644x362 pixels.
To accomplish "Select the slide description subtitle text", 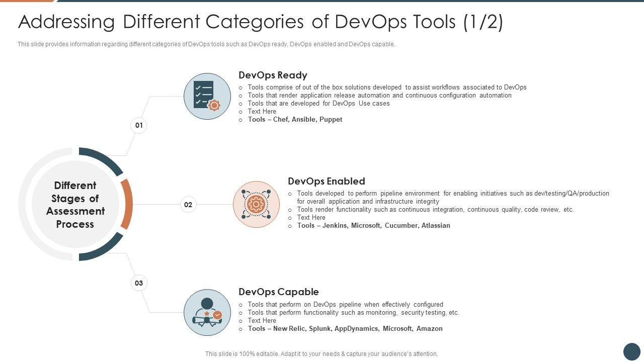I will point(206,44).
